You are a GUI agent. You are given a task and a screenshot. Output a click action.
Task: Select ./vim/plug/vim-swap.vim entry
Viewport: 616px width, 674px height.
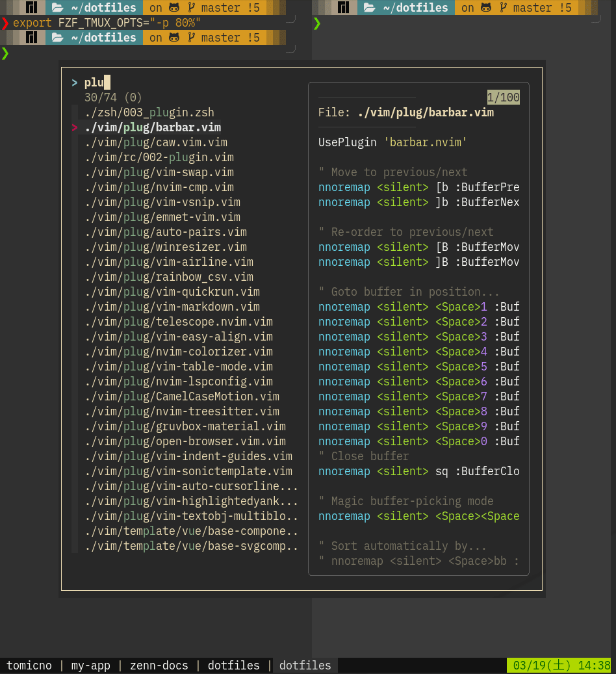159,172
